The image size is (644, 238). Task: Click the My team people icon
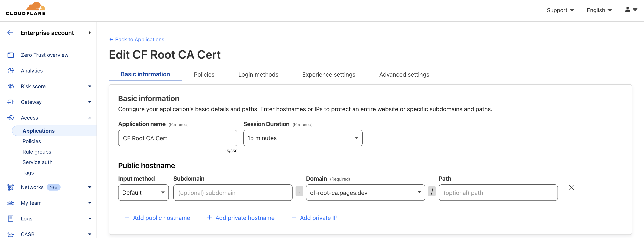click(10, 203)
